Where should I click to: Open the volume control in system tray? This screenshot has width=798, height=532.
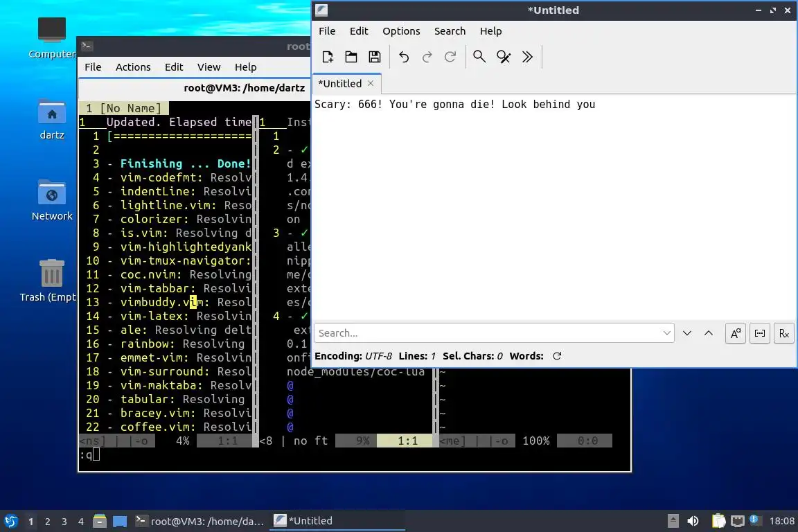click(x=693, y=521)
